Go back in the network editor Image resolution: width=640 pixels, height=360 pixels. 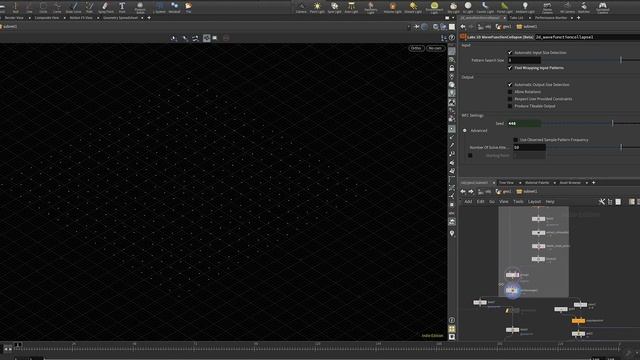[x=463, y=191]
